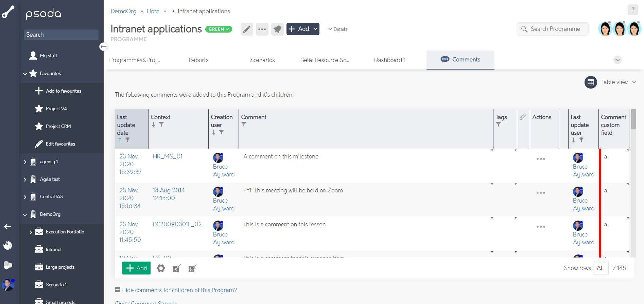Hide comments for children of this Program
This screenshot has height=304, width=644.
point(179,290)
